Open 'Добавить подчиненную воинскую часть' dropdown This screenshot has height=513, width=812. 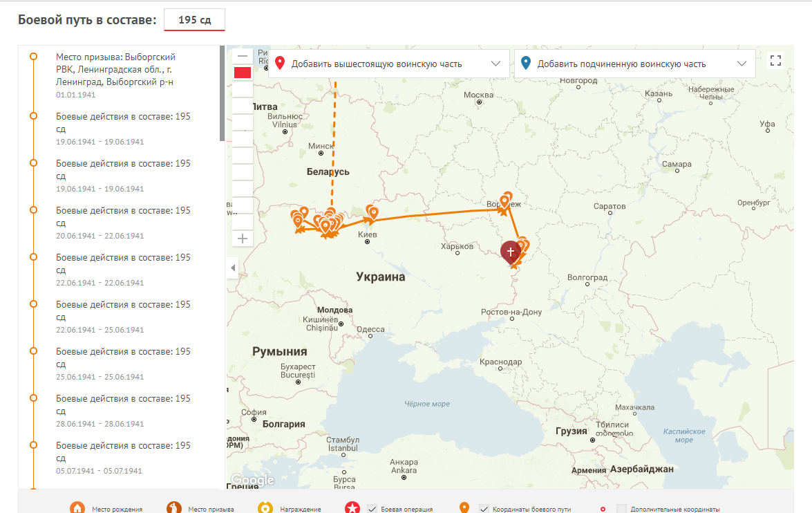(x=634, y=64)
